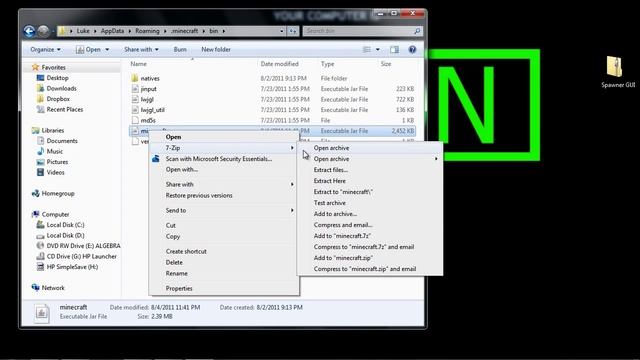The width and height of the screenshot is (640, 360).
Task: Click the Network icon in sidebar
Action: [36, 288]
